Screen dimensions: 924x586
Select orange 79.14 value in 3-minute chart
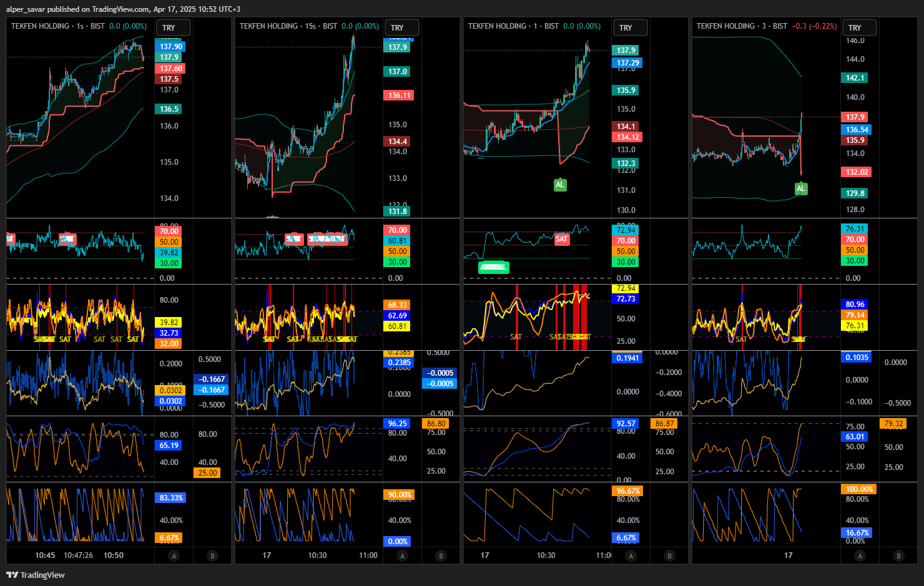point(855,315)
